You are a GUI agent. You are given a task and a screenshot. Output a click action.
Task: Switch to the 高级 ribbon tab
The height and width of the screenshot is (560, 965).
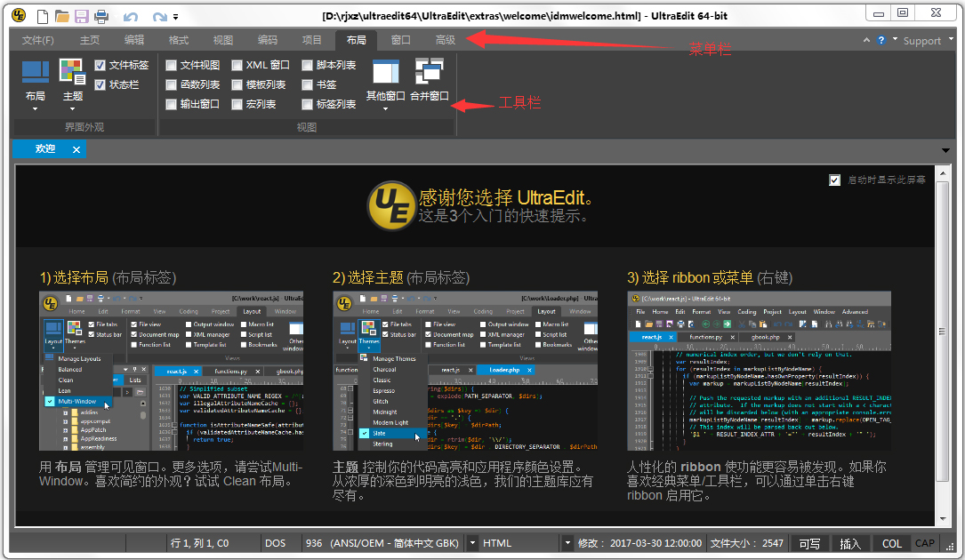[445, 40]
